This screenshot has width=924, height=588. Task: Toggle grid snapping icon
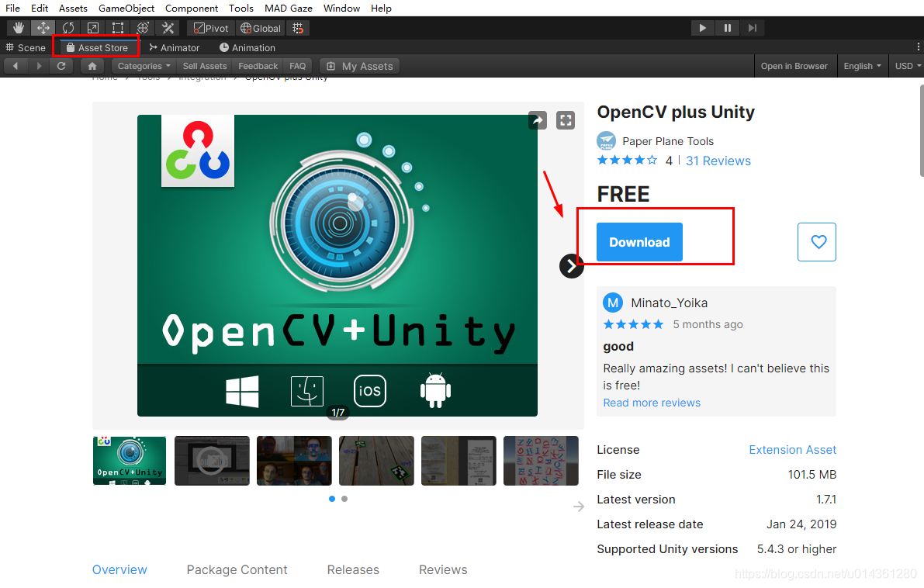tap(298, 28)
